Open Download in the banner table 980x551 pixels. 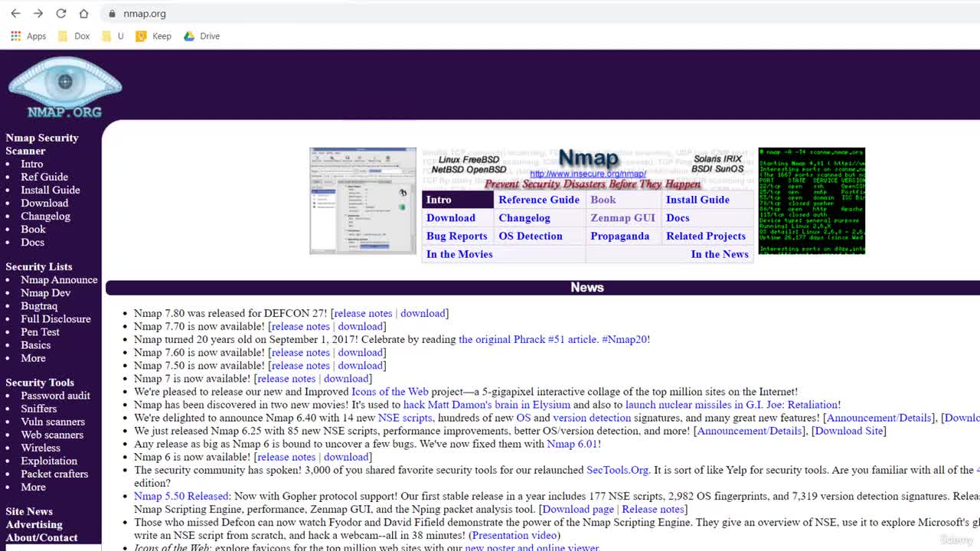click(x=451, y=218)
